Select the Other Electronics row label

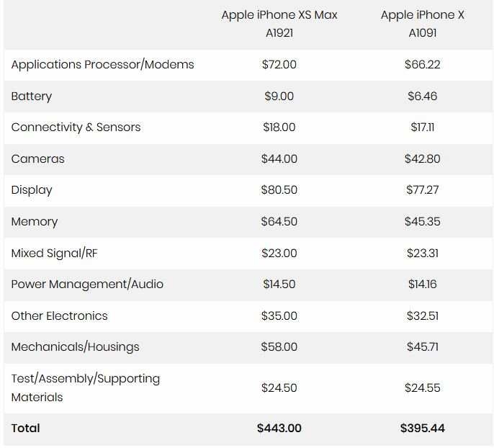tap(59, 316)
